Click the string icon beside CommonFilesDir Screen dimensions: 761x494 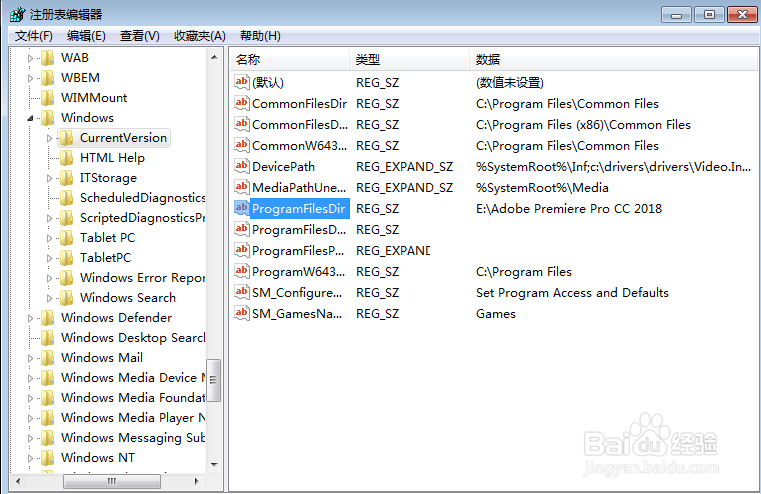coord(241,103)
